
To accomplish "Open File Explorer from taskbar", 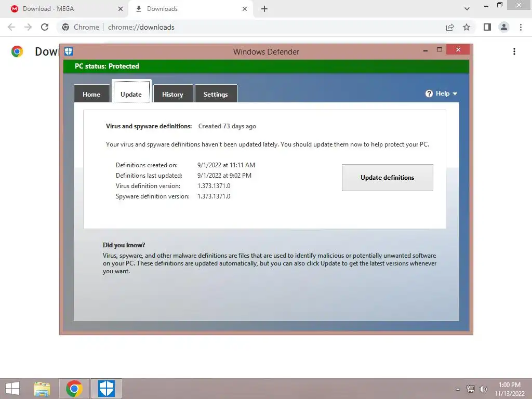I will [42, 389].
